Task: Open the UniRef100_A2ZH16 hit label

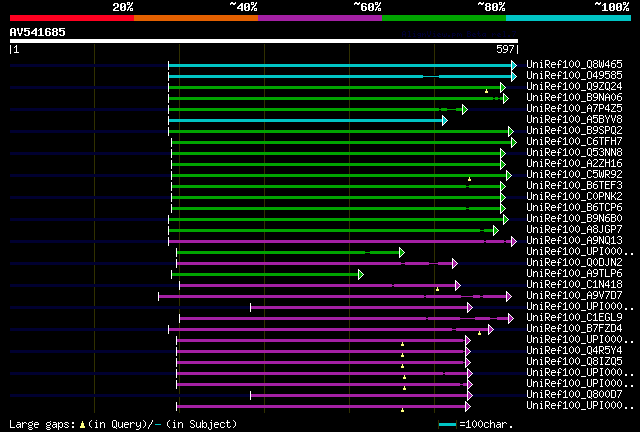Action: [574, 164]
